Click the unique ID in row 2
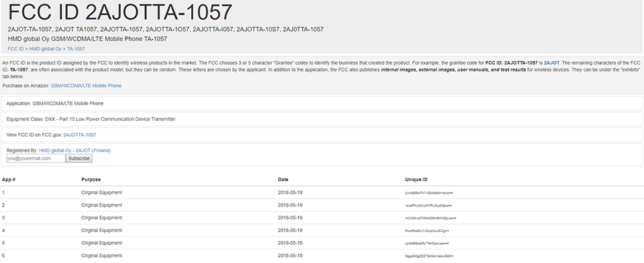Viewport: 644px width, 263px height. click(429, 205)
